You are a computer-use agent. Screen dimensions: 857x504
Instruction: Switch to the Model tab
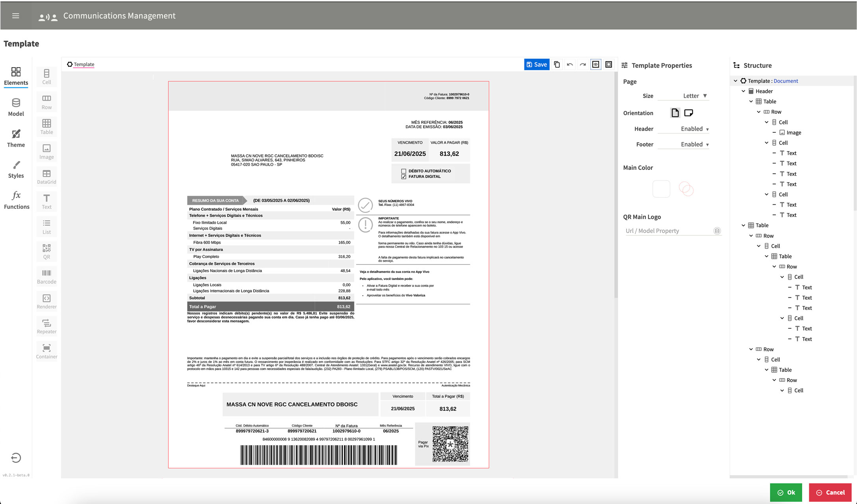(16, 107)
